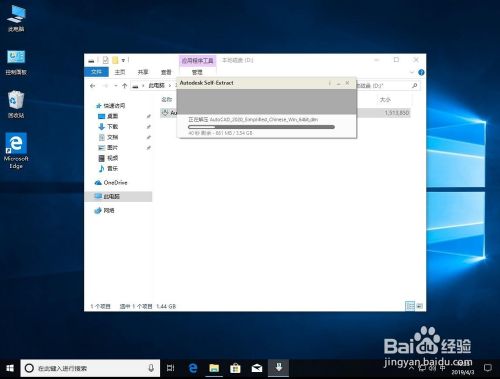Go back in Explorer navigation
Screen dimensions: 500x379
tap(93, 86)
